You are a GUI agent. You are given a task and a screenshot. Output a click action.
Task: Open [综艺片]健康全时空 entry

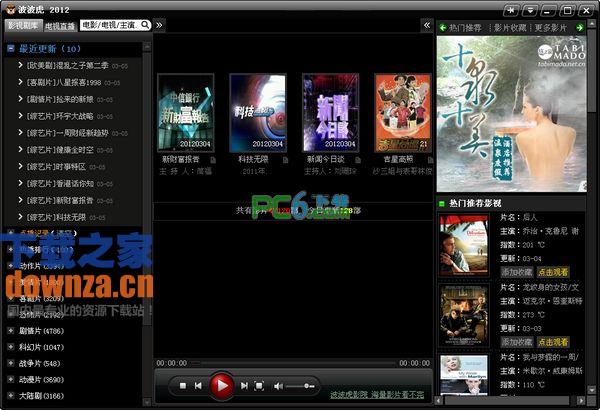tap(60, 150)
